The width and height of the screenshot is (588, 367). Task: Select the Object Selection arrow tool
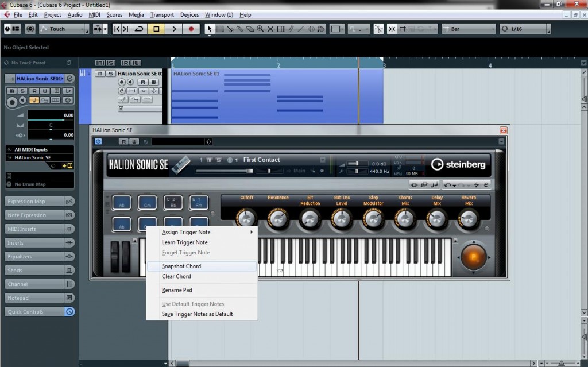click(210, 29)
